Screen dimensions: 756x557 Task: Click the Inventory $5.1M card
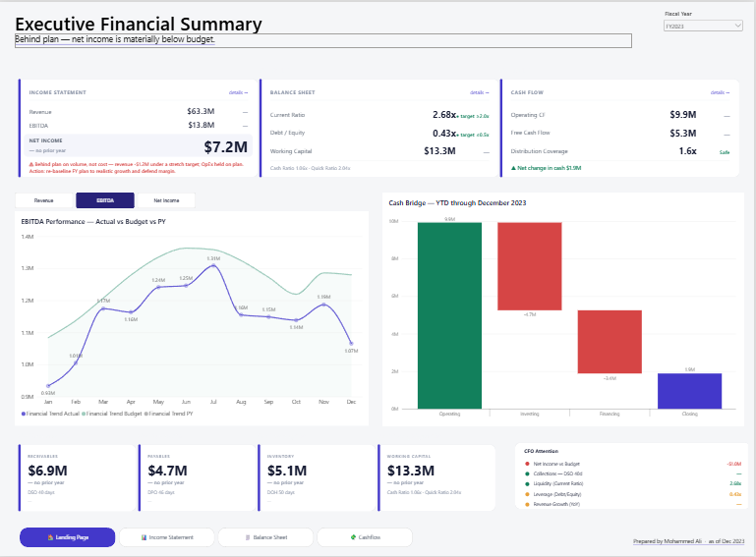pos(317,477)
